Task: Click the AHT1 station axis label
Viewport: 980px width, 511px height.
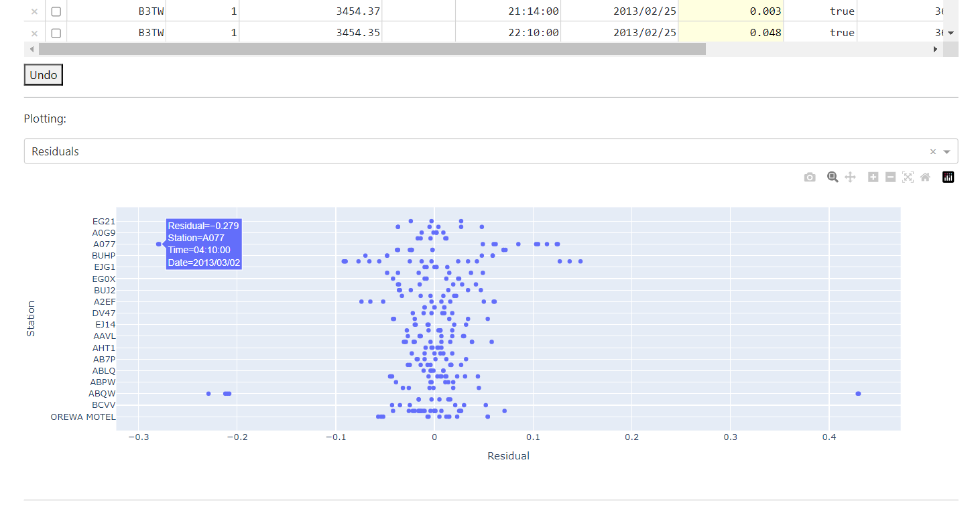Action: coord(104,348)
